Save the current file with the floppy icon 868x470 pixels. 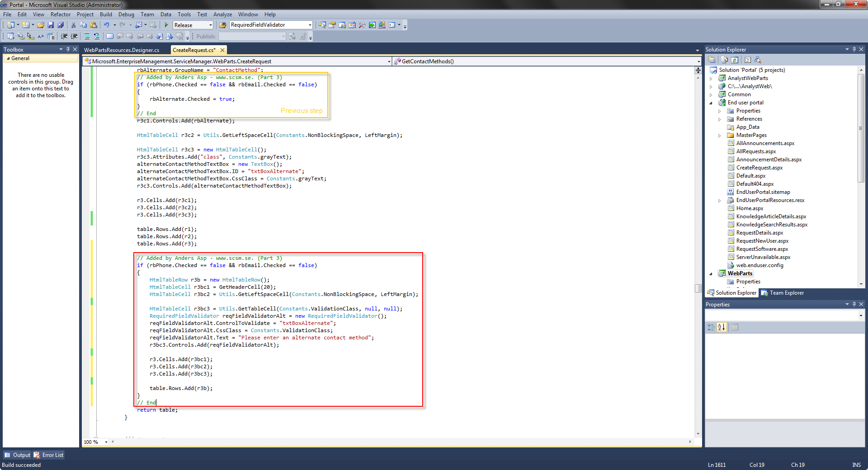[x=51, y=25]
